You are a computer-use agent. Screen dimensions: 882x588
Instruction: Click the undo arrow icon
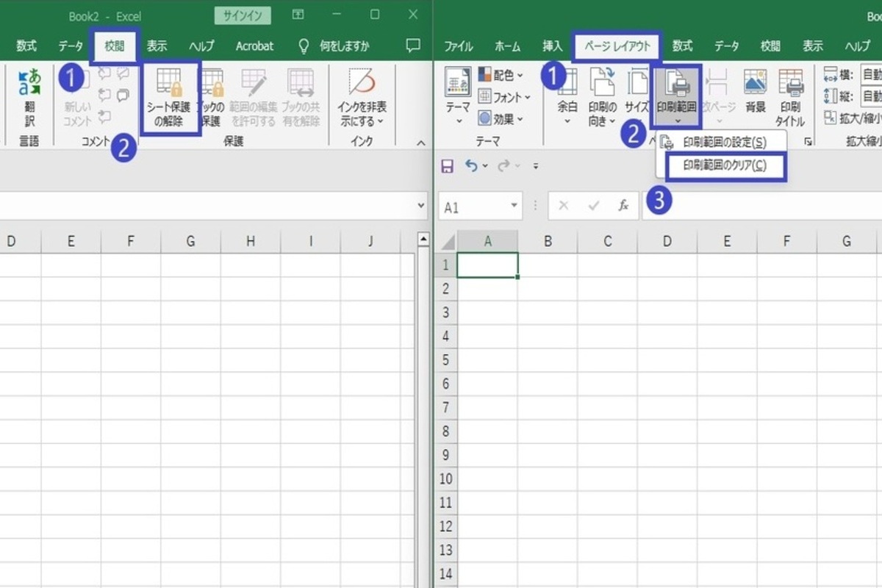[470, 166]
